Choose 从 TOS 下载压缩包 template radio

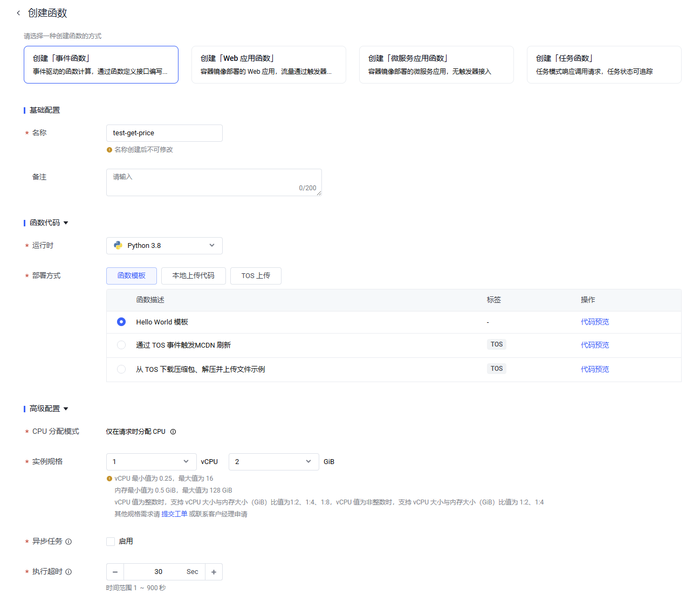(121, 369)
